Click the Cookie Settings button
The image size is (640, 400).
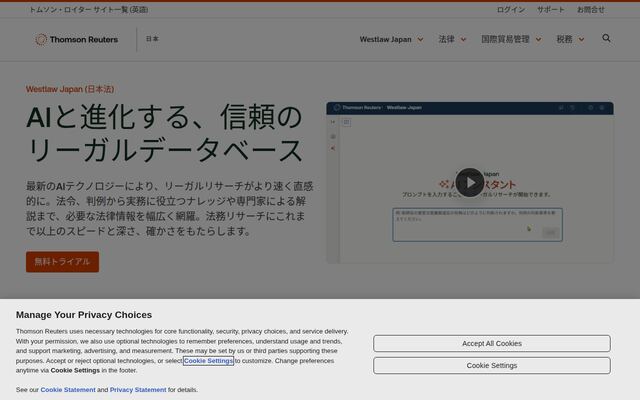click(x=492, y=365)
